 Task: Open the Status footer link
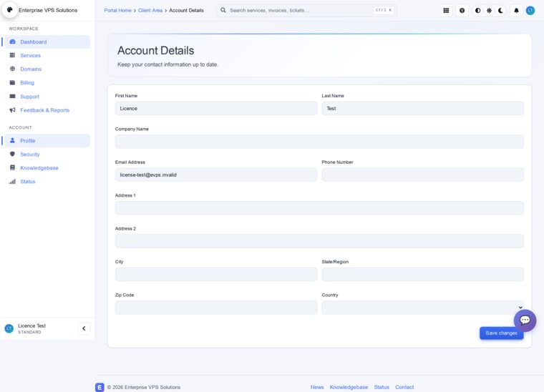(x=382, y=387)
